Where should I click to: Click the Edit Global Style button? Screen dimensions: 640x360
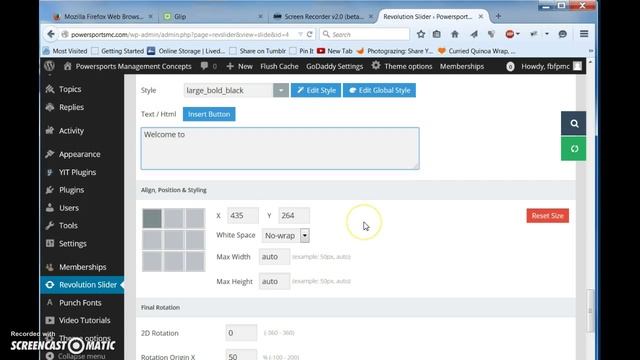379,90
